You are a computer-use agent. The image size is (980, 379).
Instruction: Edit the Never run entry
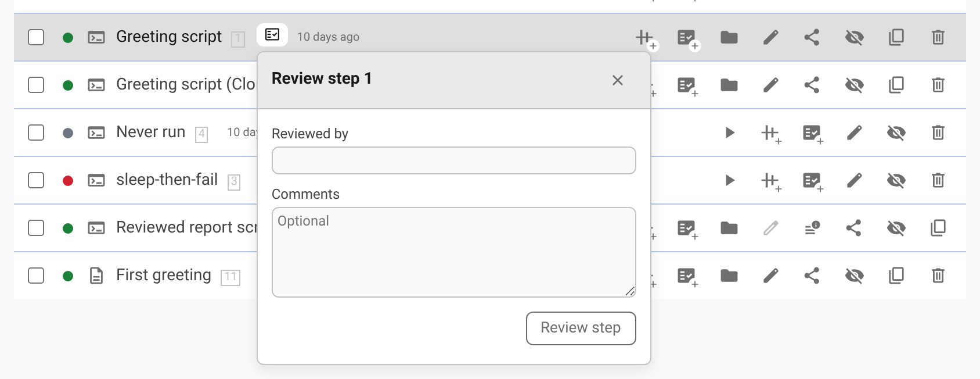coord(855,133)
